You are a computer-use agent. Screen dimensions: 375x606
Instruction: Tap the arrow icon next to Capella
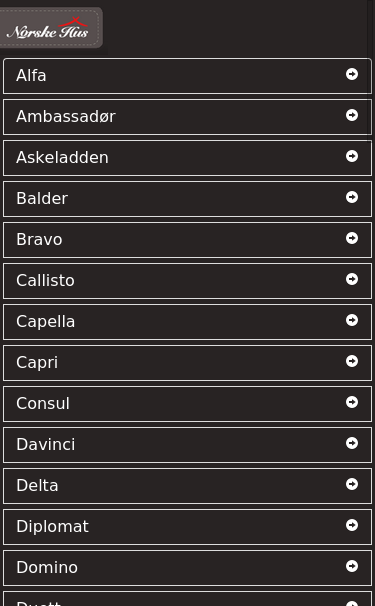(352, 320)
